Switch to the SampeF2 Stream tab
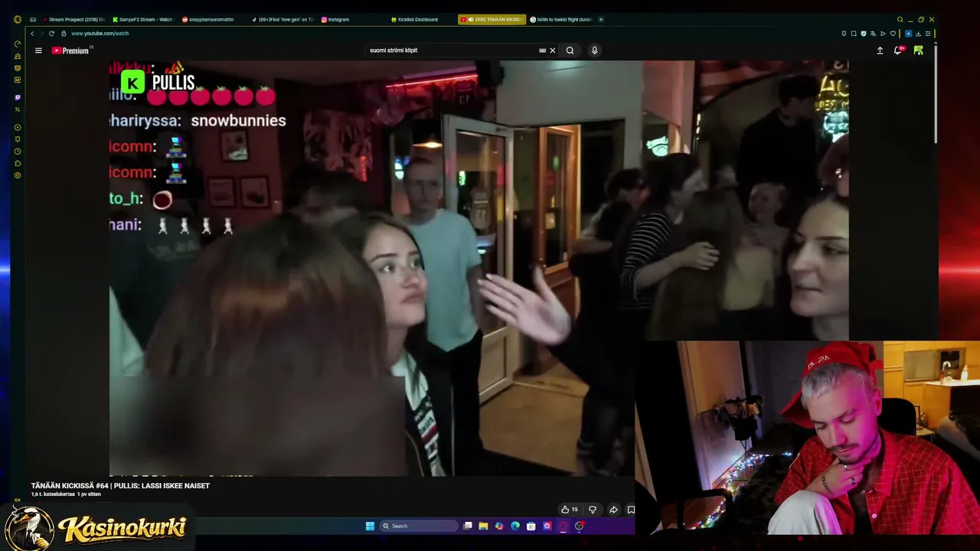 [x=142, y=19]
